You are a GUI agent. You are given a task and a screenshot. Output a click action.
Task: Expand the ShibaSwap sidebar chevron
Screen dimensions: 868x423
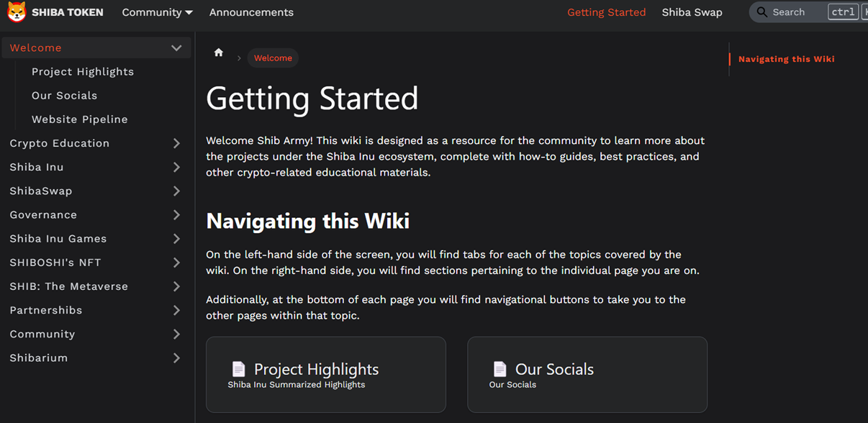coord(176,191)
